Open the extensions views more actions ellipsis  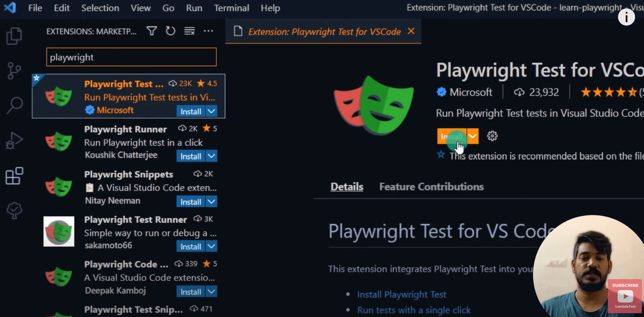(208, 31)
